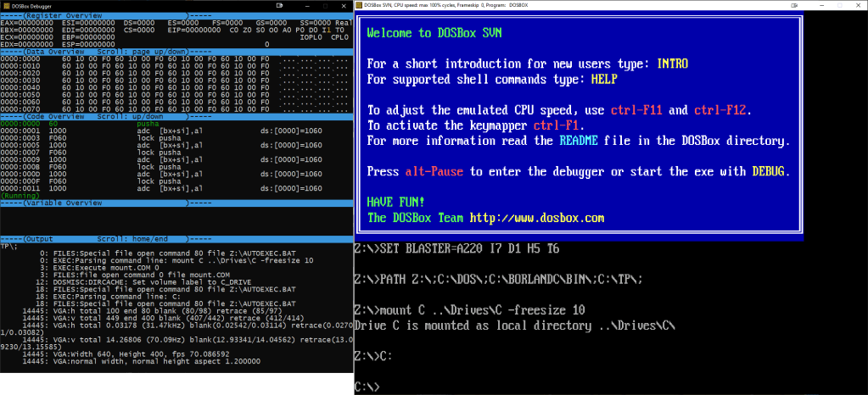Click the 'Execute mount.COM 0' output line

[x=100, y=267]
